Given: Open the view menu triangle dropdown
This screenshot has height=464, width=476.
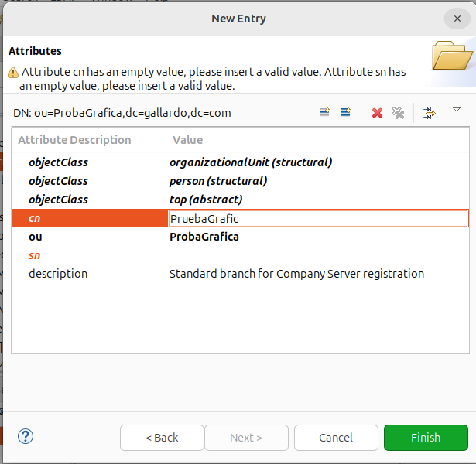Looking at the screenshot, I should tap(457, 110).
